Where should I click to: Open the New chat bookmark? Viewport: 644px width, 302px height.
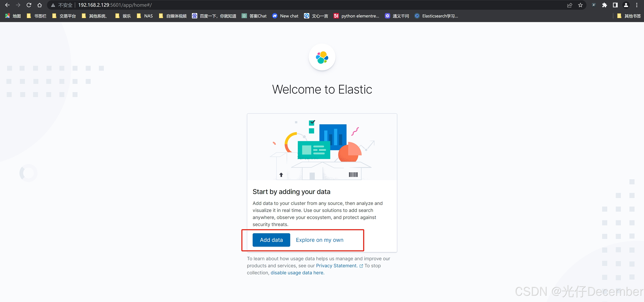pos(285,16)
